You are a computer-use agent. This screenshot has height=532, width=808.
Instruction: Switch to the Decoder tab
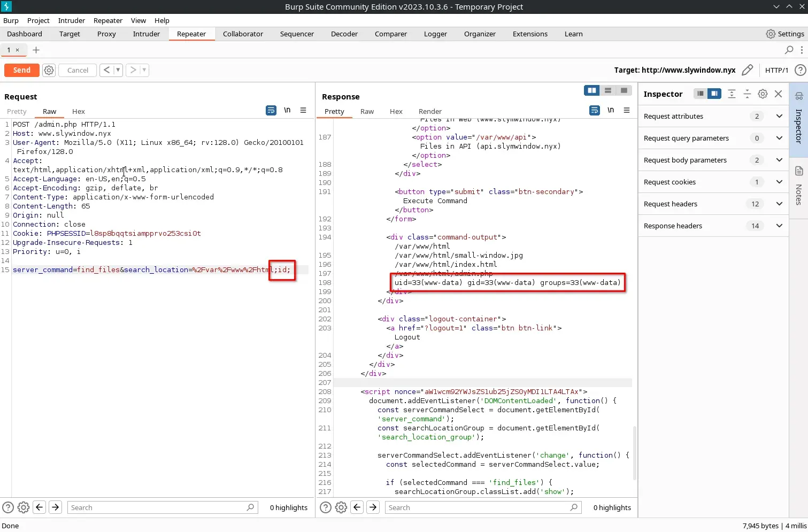coord(344,34)
